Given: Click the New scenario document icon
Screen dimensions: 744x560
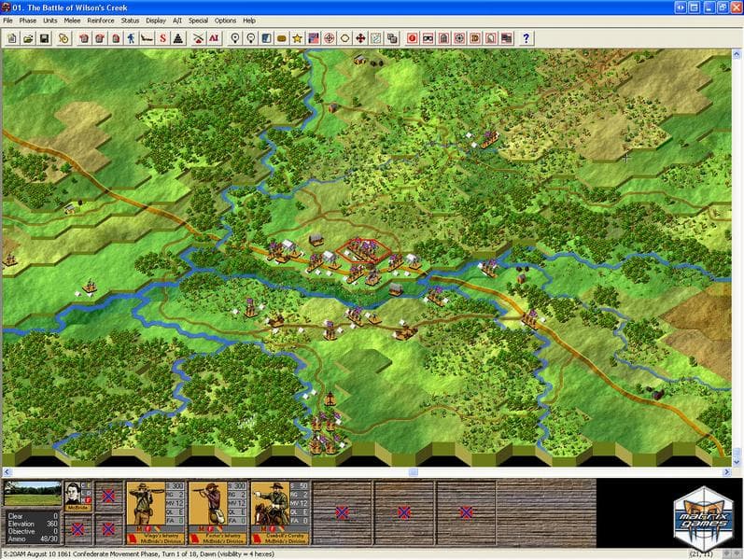Looking at the screenshot, I should coord(13,38).
